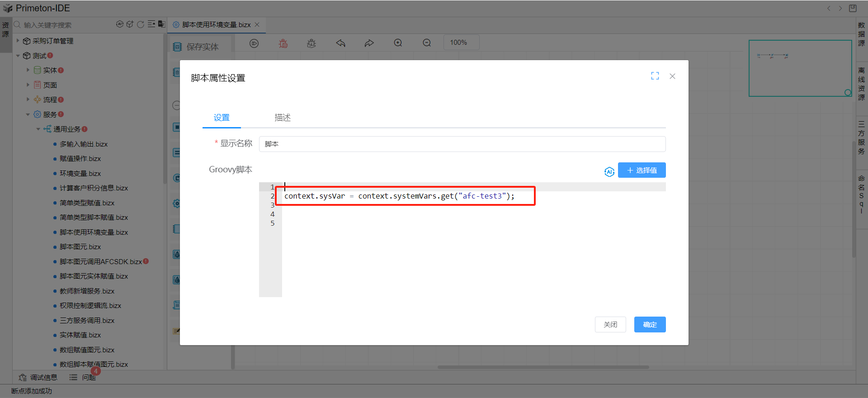Expand the 采购订单管理 tree node
The width and height of the screenshot is (868, 398).
[x=18, y=41]
